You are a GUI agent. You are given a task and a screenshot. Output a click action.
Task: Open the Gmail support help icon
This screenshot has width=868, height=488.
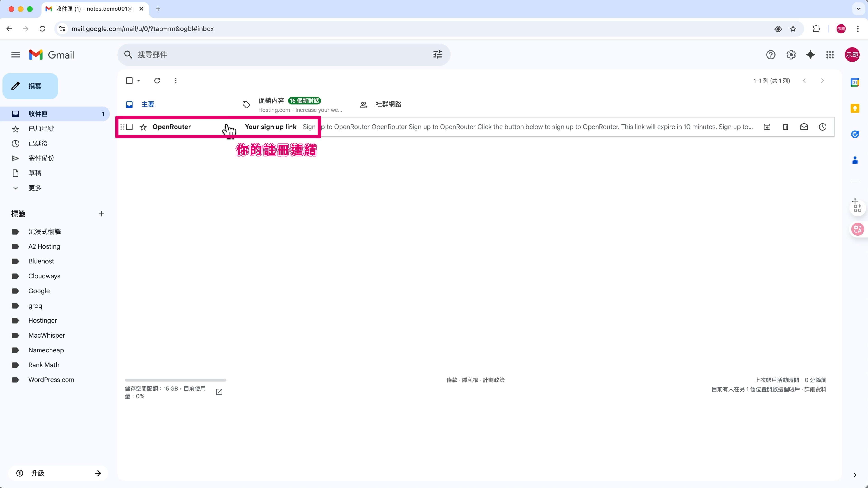pyautogui.click(x=771, y=54)
